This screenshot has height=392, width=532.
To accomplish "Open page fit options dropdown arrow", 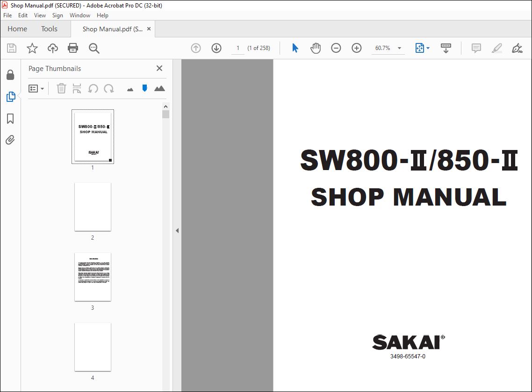I will (x=428, y=48).
